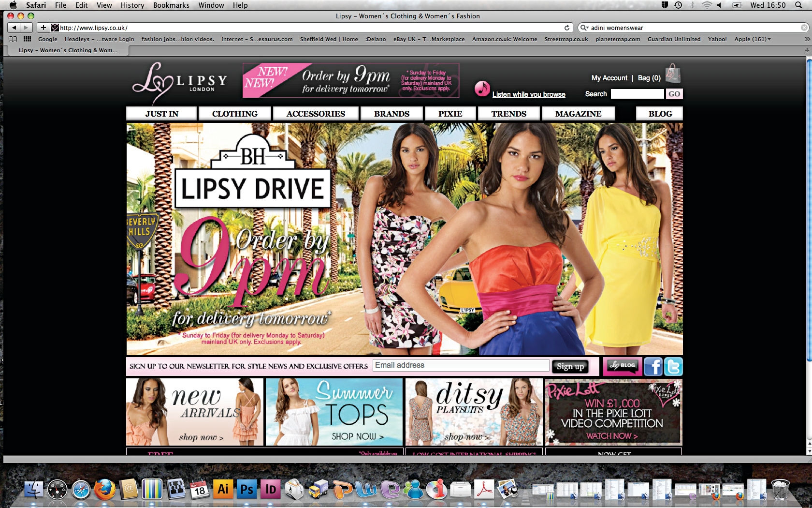The image size is (812, 508).
Task: Open iCal calendar in the Dock
Action: click(x=199, y=489)
